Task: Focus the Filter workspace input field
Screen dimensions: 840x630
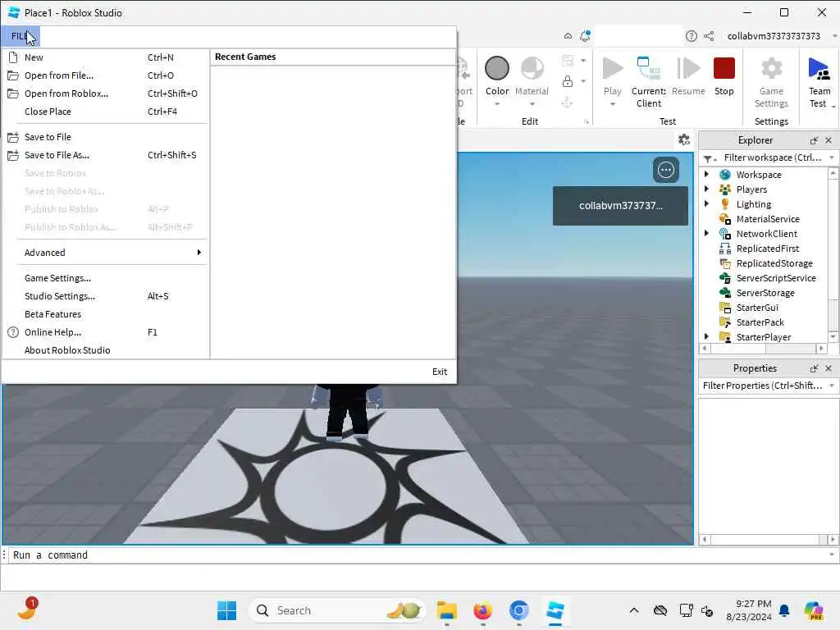Action: 771,157
